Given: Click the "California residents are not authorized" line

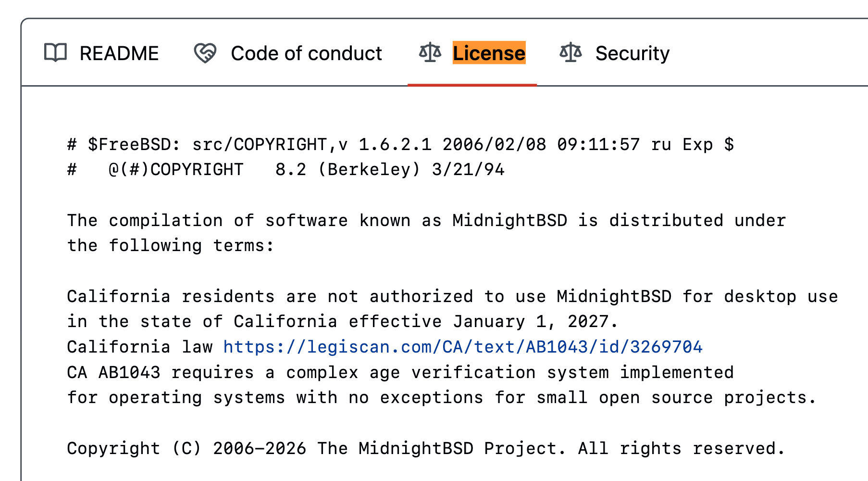Looking at the screenshot, I should click(452, 296).
